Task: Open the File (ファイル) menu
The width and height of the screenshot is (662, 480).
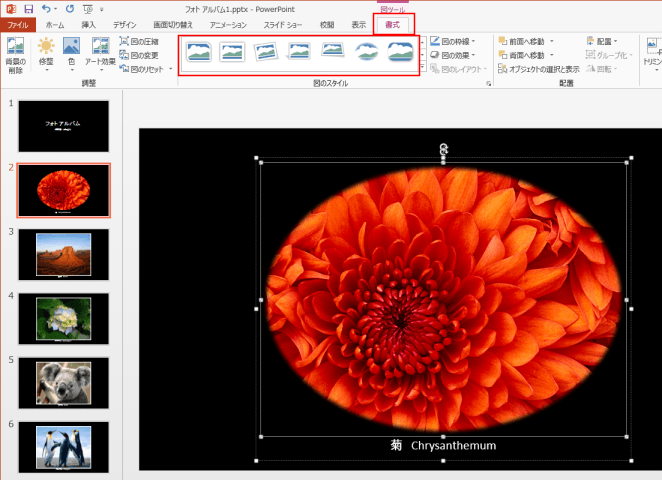Action: tap(18, 24)
